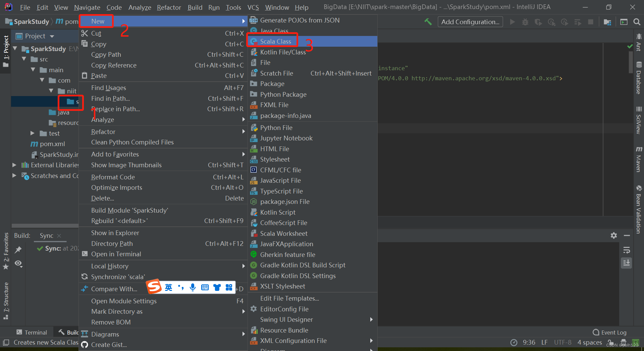Open the Bean Validation tool window
Image resolution: width=644 pixels, height=351 pixels.
(x=639, y=209)
